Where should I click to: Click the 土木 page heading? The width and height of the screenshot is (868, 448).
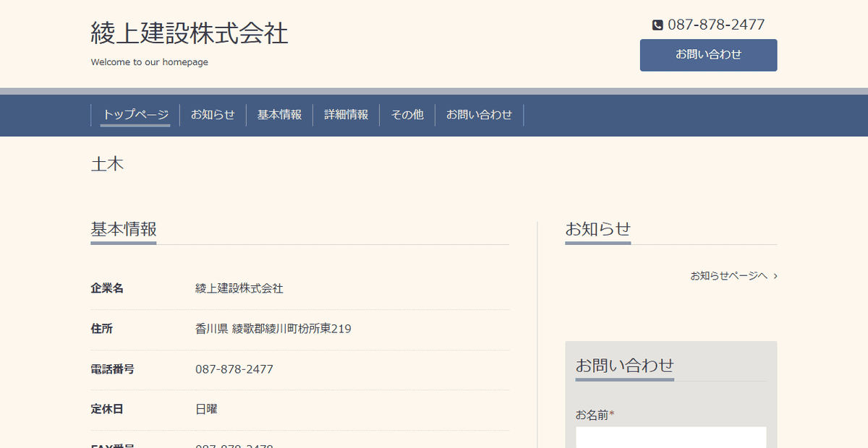[x=107, y=164]
